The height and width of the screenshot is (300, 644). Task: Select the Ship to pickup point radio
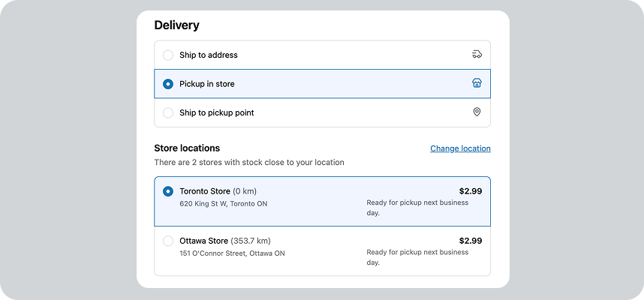[168, 112]
